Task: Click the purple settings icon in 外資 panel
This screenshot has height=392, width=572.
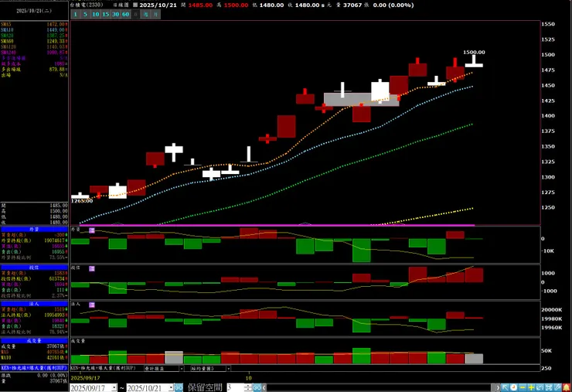Action: pyautogui.click(x=92, y=230)
